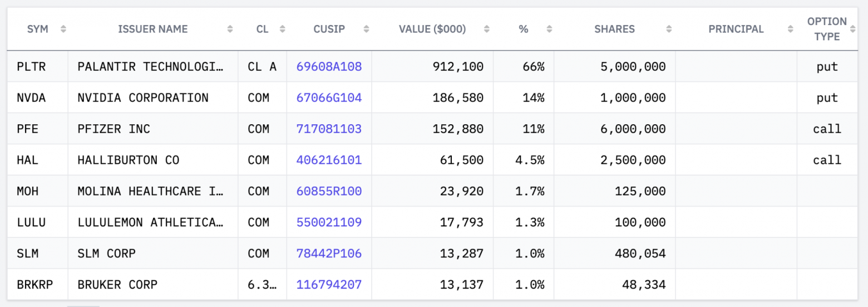Sort by SHARES sort arrows
868x307 pixels.
coord(669,29)
